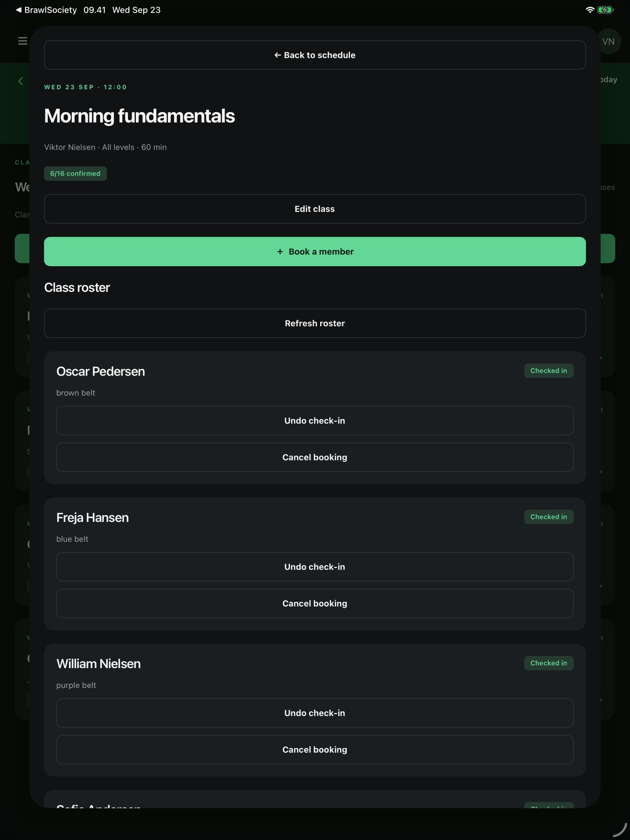Tap the Class roster heading
Image resolution: width=630 pixels, height=840 pixels.
[77, 288]
